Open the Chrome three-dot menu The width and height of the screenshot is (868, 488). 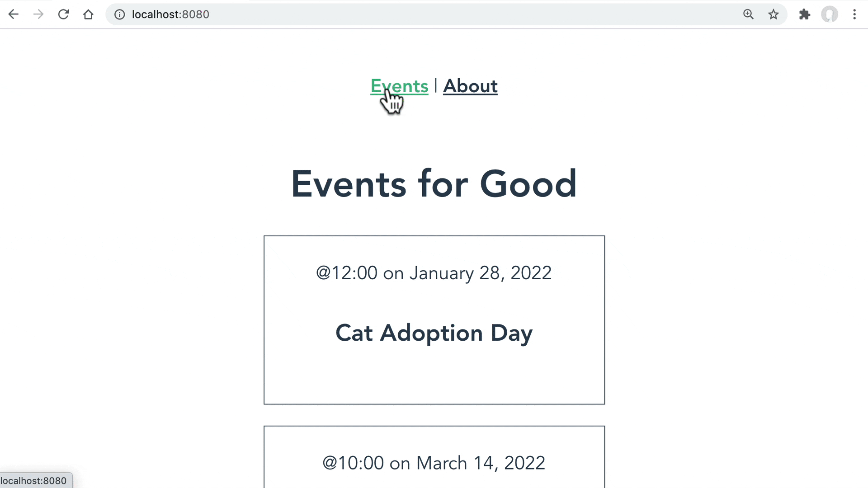854,14
